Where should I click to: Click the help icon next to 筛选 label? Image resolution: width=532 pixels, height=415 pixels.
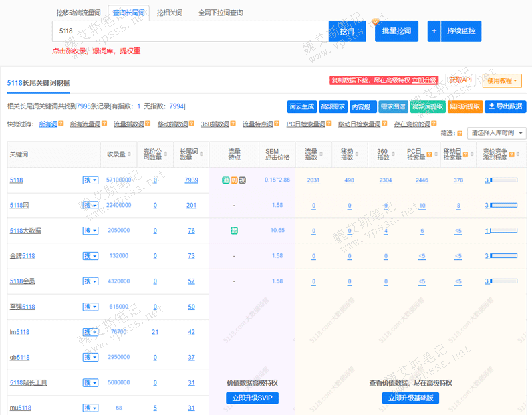tap(460, 133)
